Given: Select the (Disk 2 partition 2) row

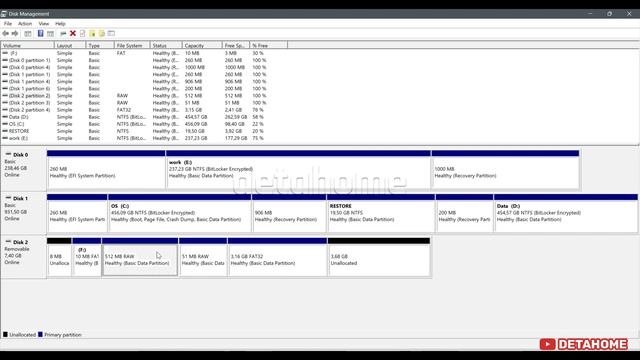Looking at the screenshot, I should 135,96.
